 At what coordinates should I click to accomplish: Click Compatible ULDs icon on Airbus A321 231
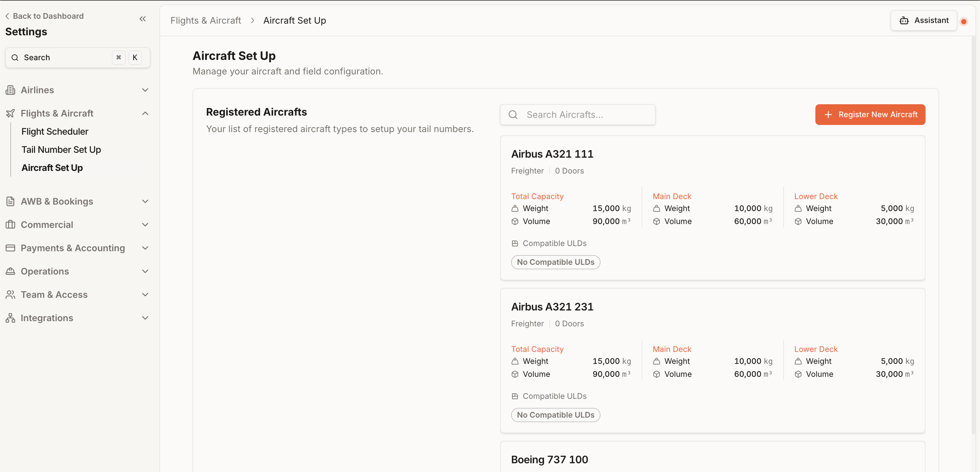click(515, 396)
